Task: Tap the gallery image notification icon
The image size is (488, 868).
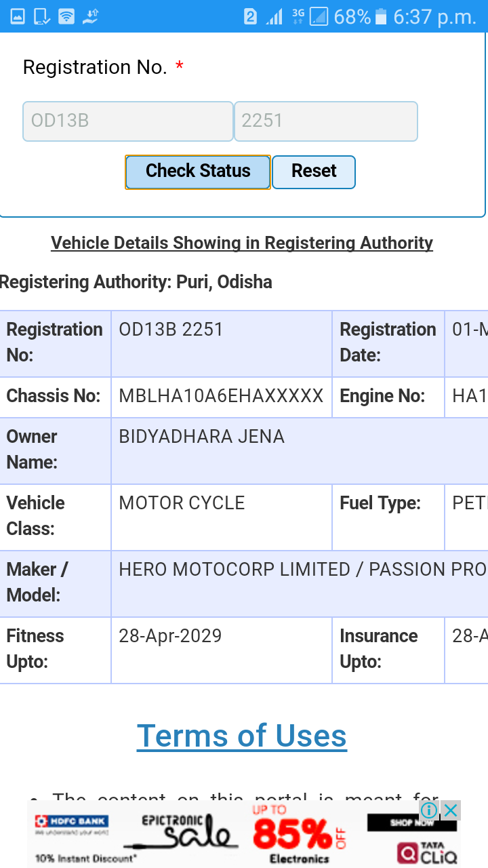Action: point(18,16)
